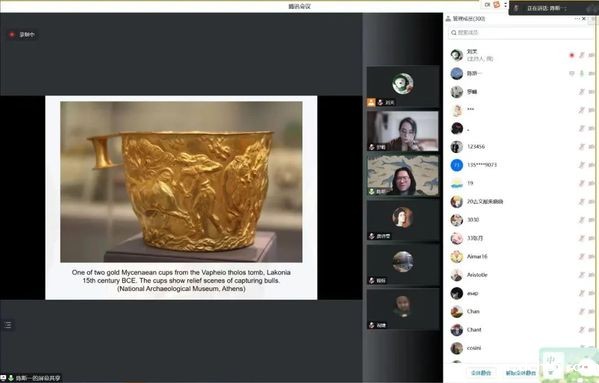Open the list menu icon at lower left
The height and width of the screenshot is (383, 599).
tap(8, 325)
